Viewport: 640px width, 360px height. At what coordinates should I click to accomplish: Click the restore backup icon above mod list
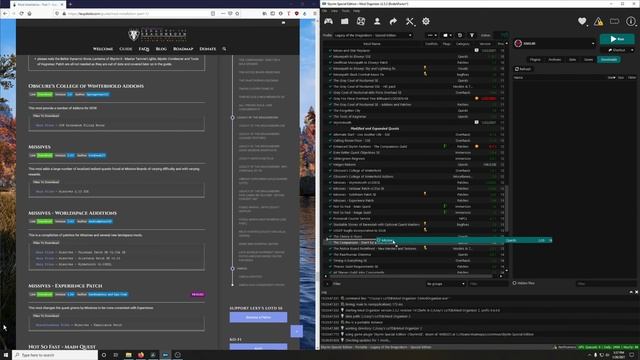point(460,36)
